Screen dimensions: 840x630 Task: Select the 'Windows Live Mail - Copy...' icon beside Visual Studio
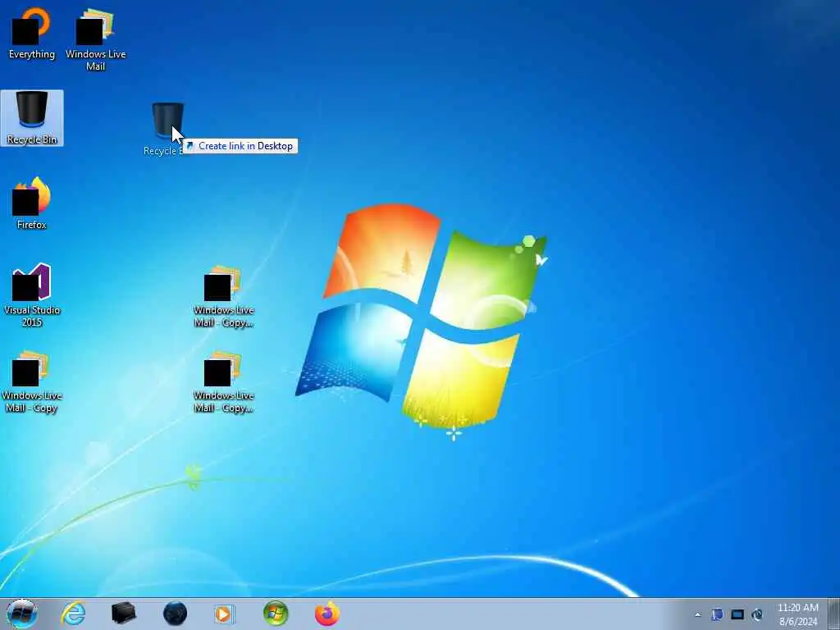pos(223,295)
